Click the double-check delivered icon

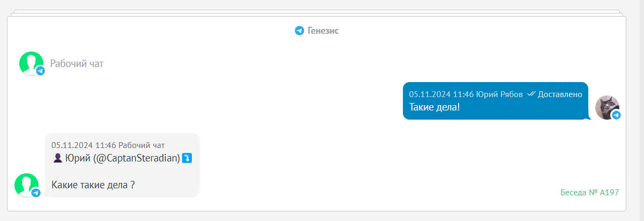(x=531, y=94)
